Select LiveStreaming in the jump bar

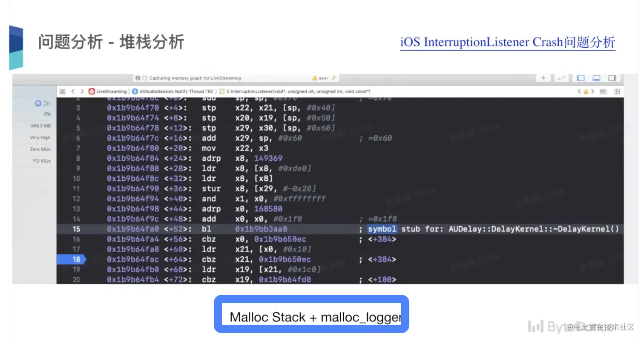click(108, 91)
